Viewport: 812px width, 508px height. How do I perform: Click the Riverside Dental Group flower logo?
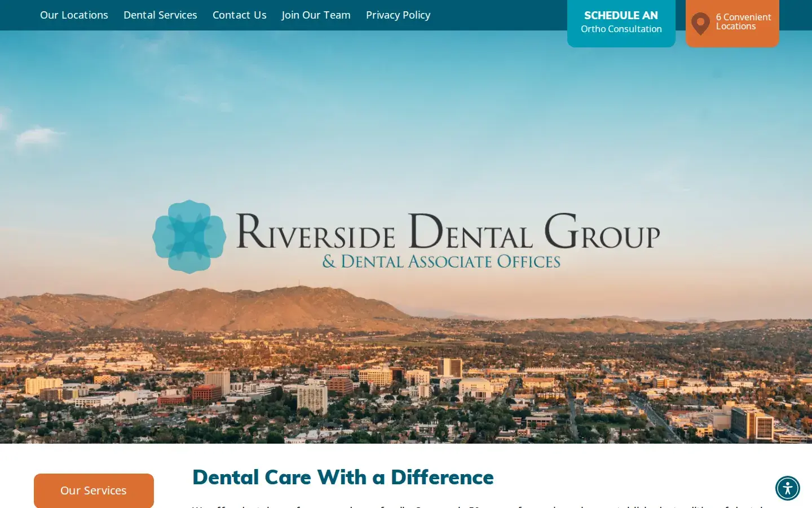point(189,237)
